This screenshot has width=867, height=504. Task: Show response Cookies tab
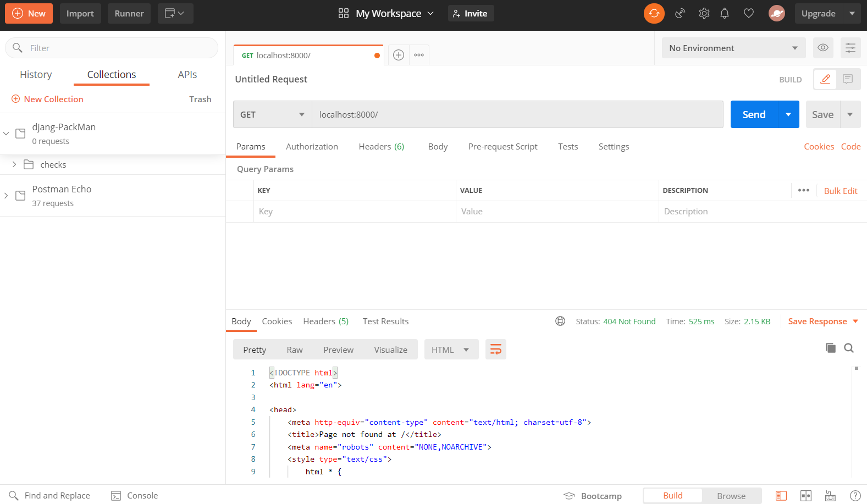click(x=277, y=322)
